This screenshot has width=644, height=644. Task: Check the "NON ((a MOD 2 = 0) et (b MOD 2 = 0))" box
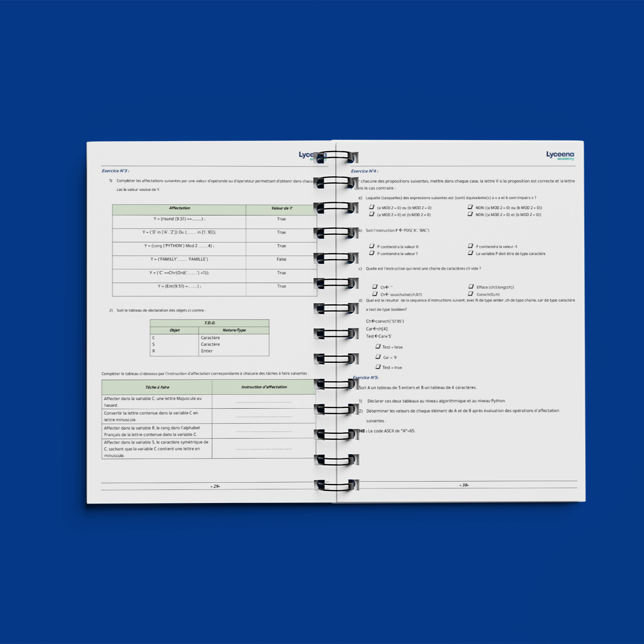(x=470, y=215)
